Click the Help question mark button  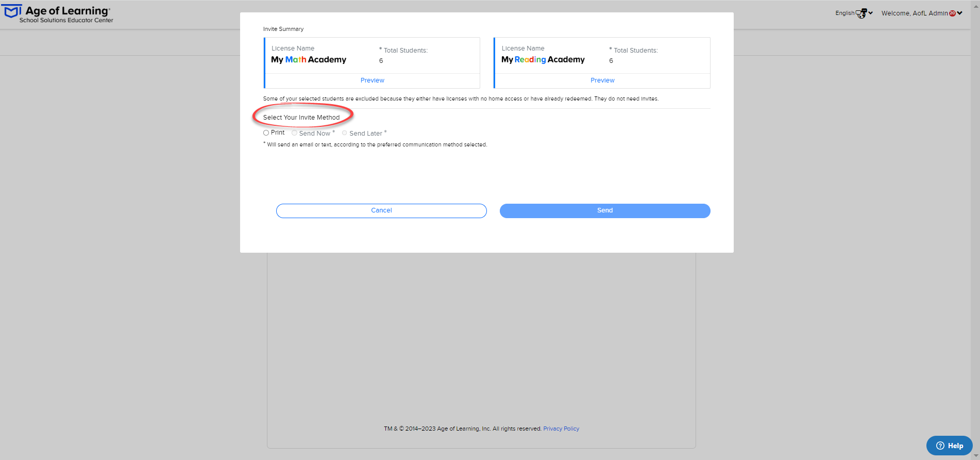pos(949,446)
